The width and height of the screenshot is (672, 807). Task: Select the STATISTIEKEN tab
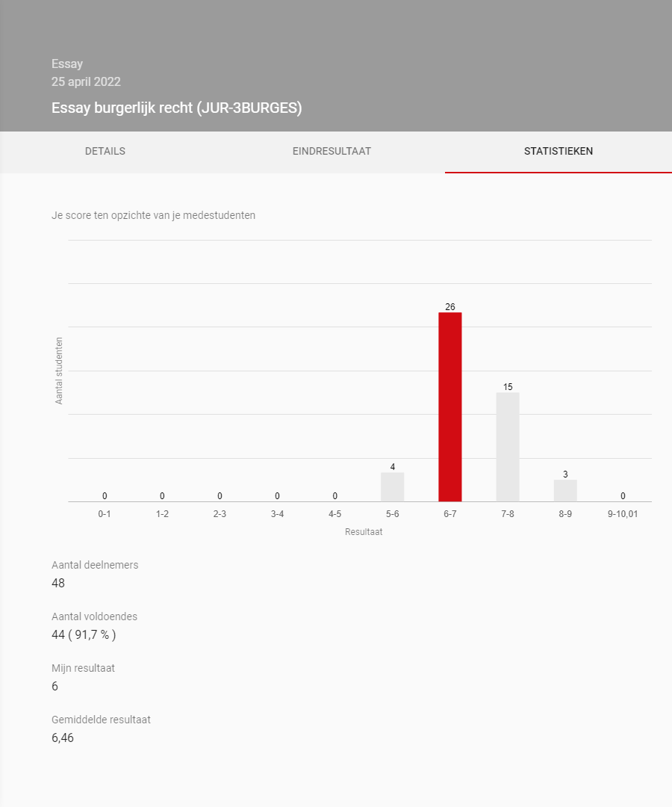(x=559, y=152)
